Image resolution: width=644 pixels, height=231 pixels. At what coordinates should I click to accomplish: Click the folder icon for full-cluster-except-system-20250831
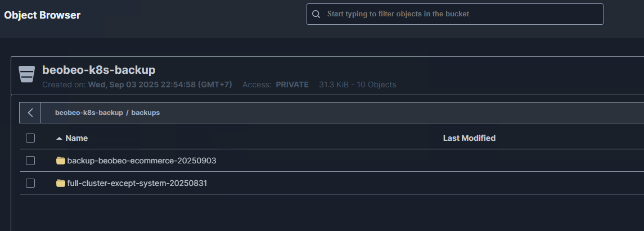click(x=61, y=183)
